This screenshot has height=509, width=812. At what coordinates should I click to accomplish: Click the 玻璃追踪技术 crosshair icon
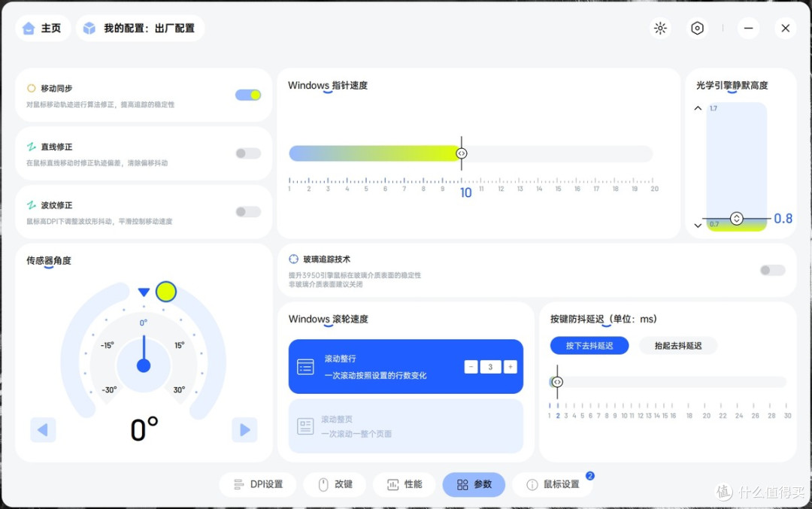pyautogui.click(x=294, y=259)
